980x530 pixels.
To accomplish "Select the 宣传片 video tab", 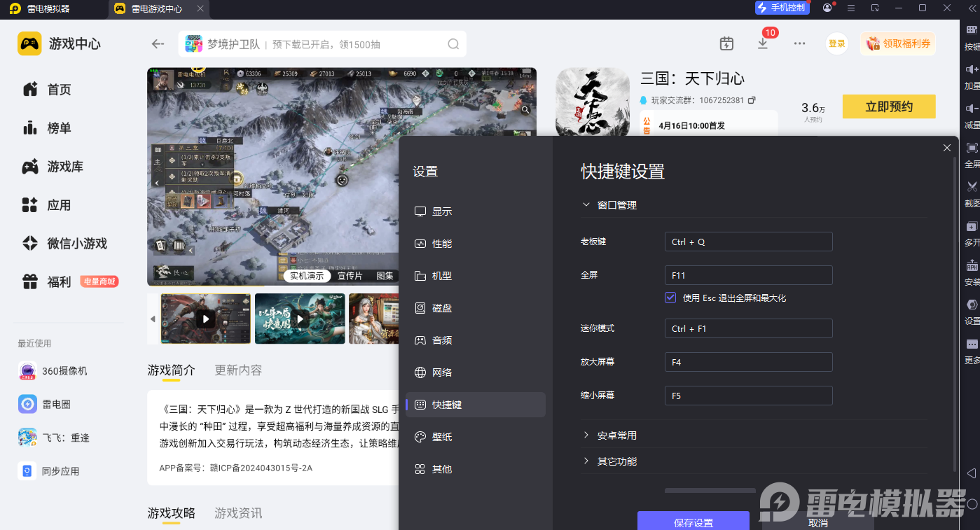I will [x=350, y=276].
